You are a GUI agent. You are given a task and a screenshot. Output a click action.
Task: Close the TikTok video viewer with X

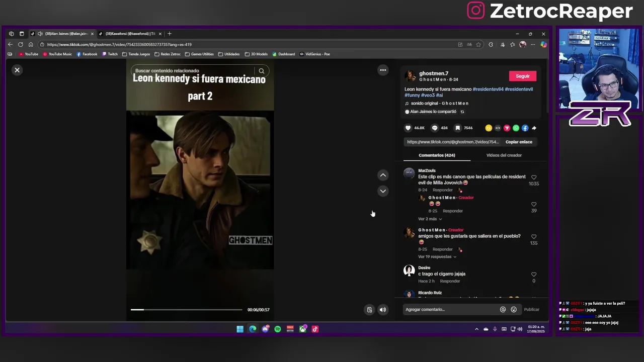coord(17,70)
